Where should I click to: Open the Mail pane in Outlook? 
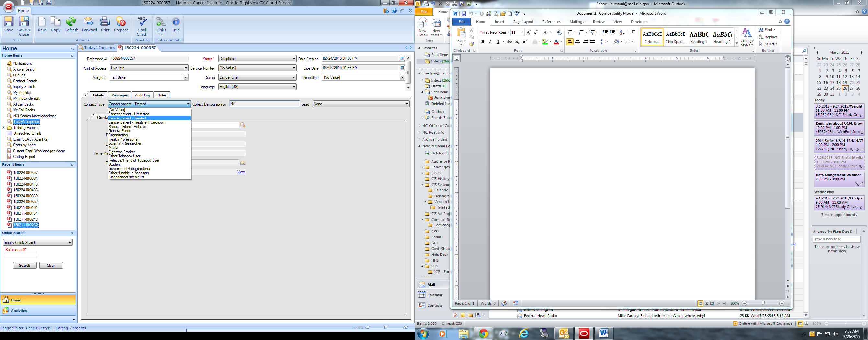click(433, 284)
